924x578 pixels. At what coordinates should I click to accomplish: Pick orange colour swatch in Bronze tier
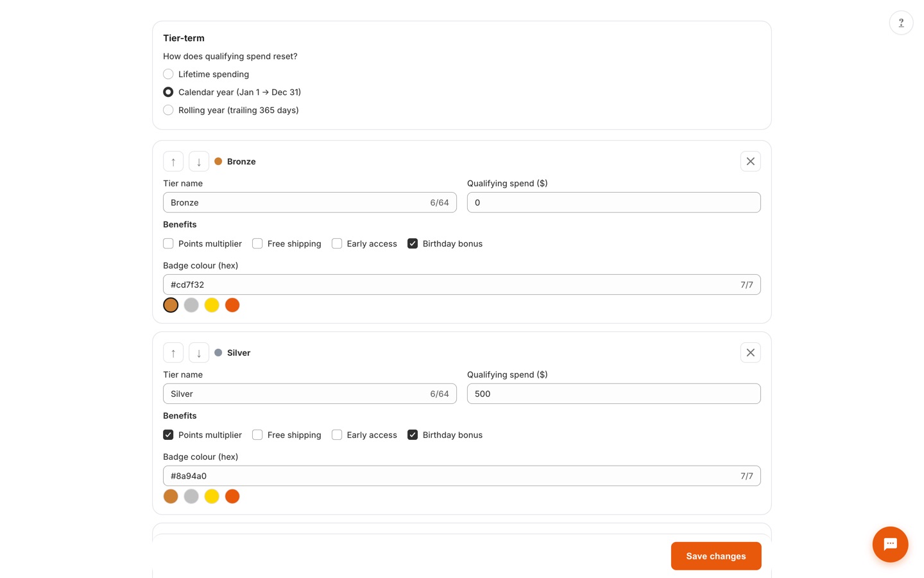click(232, 305)
